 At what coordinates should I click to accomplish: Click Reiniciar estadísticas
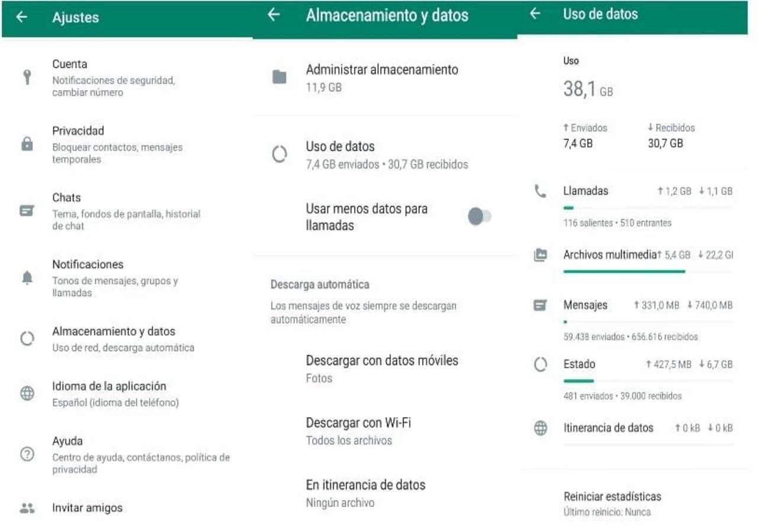[x=614, y=497]
